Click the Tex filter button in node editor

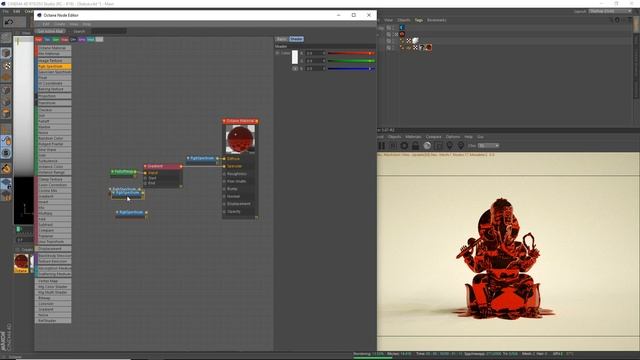47,40
